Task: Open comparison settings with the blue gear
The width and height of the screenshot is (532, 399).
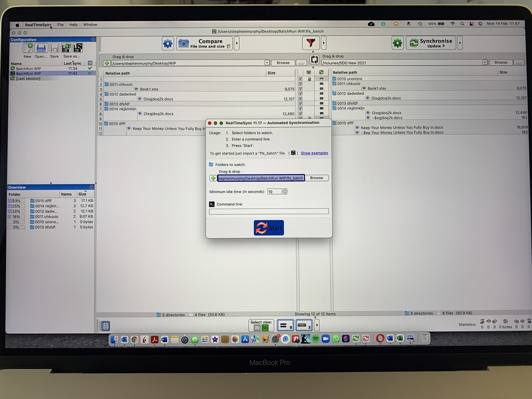Action: pos(168,43)
